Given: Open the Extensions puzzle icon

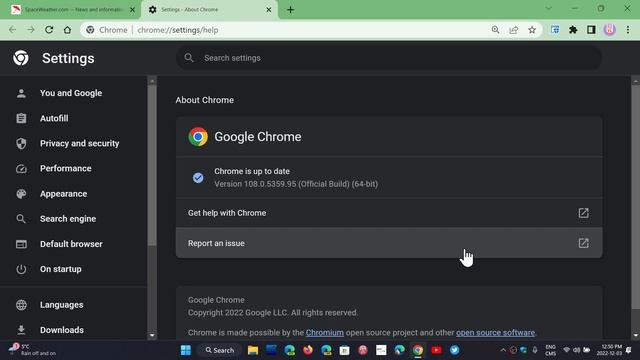Looking at the screenshot, I should pyautogui.click(x=573, y=30).
